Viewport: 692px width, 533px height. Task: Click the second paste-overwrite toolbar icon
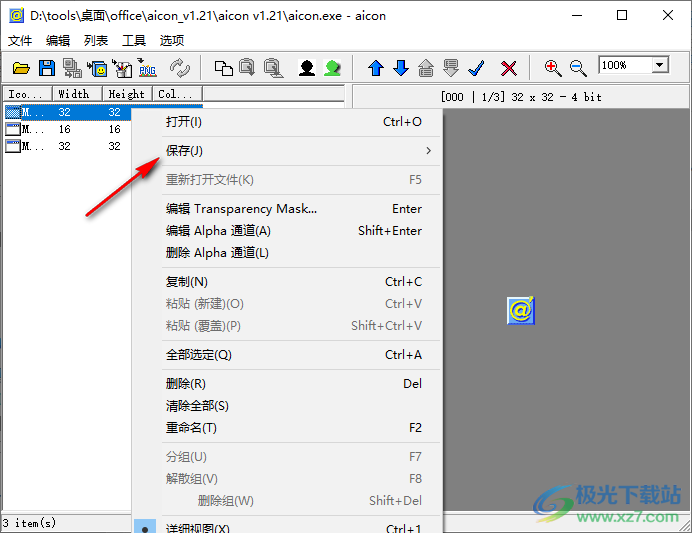point(274,68)
